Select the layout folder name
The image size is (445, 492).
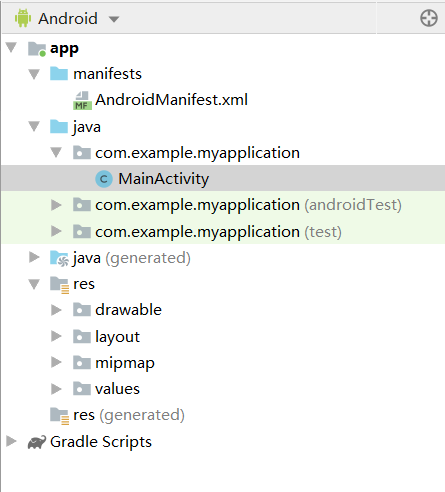[x=117, y=337]
